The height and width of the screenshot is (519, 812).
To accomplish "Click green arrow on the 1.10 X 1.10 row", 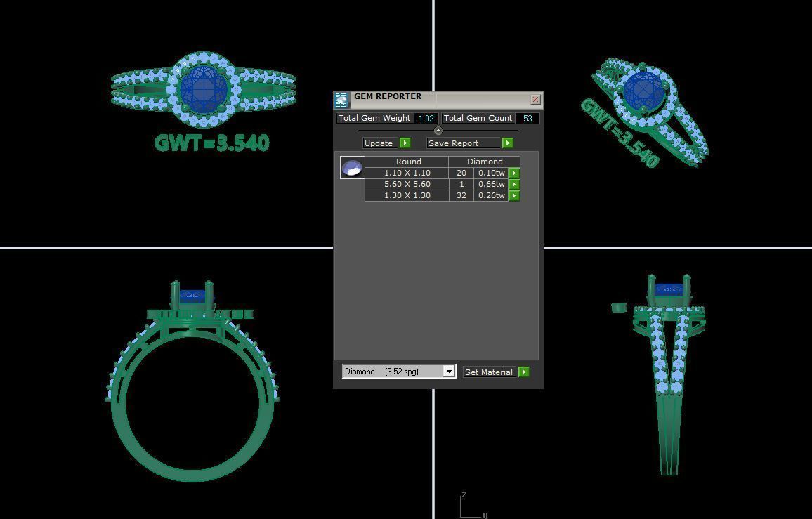I will (x=513, y=173).
